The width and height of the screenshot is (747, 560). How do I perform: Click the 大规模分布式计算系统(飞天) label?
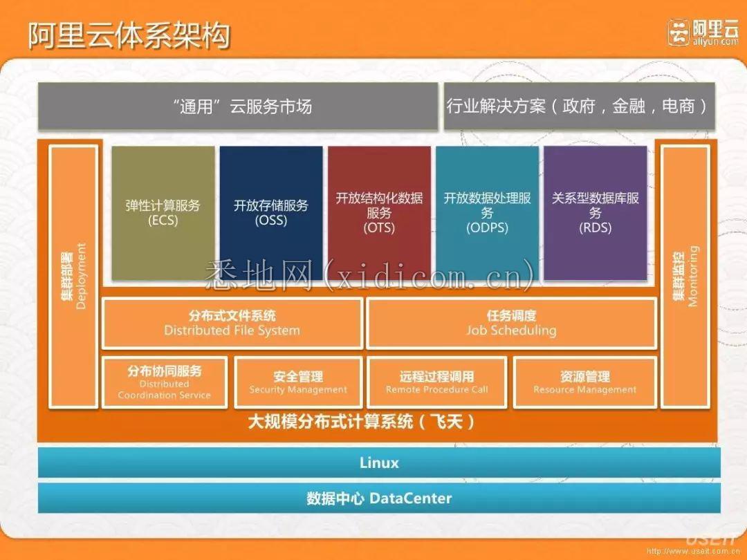point(362,422)
